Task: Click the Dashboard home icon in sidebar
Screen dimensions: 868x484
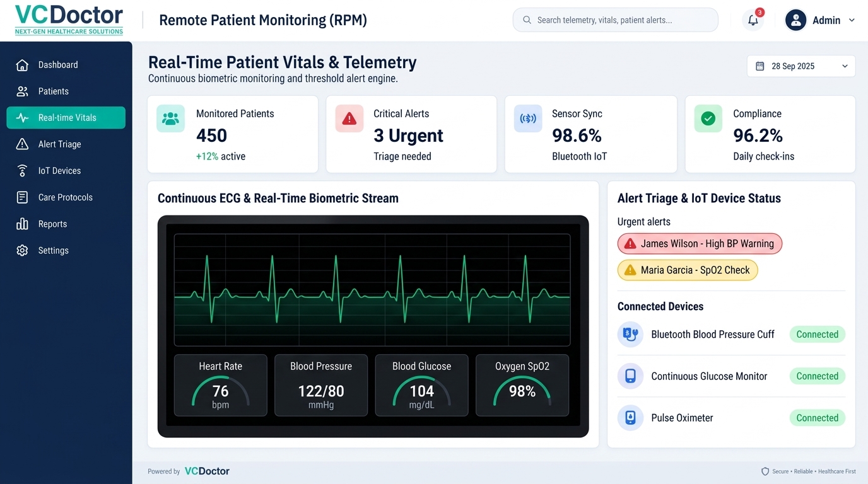Action: pyautogui.click(x=22, y=65)
